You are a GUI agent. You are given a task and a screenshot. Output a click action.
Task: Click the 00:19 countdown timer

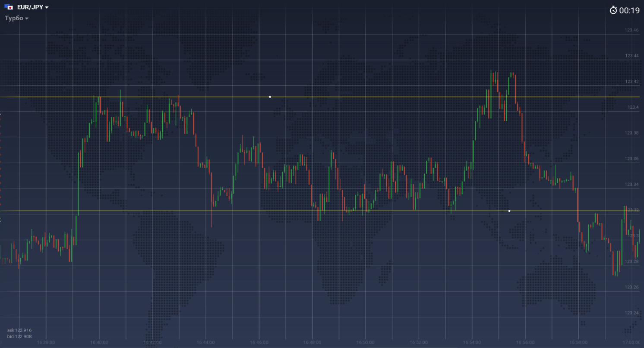click(629, 11)
